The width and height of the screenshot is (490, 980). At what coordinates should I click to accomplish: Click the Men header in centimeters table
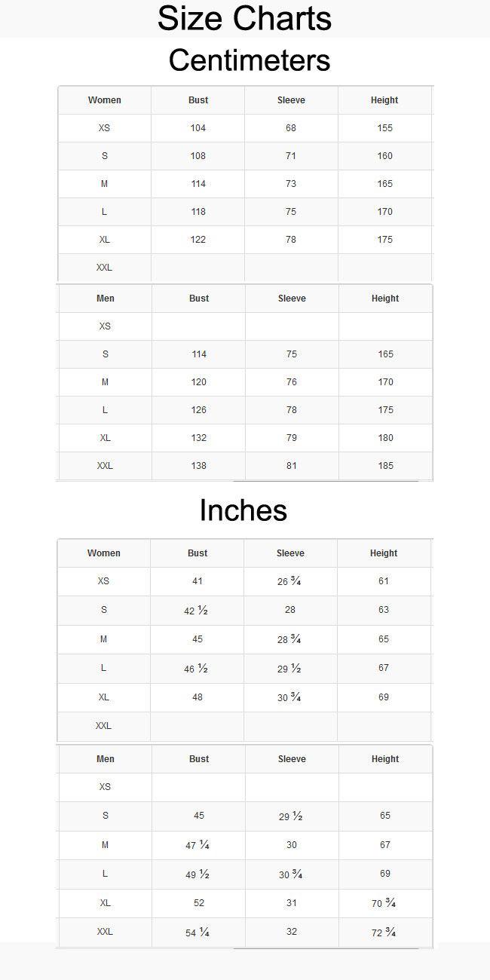pyautogui.click(x=106, y=299)
